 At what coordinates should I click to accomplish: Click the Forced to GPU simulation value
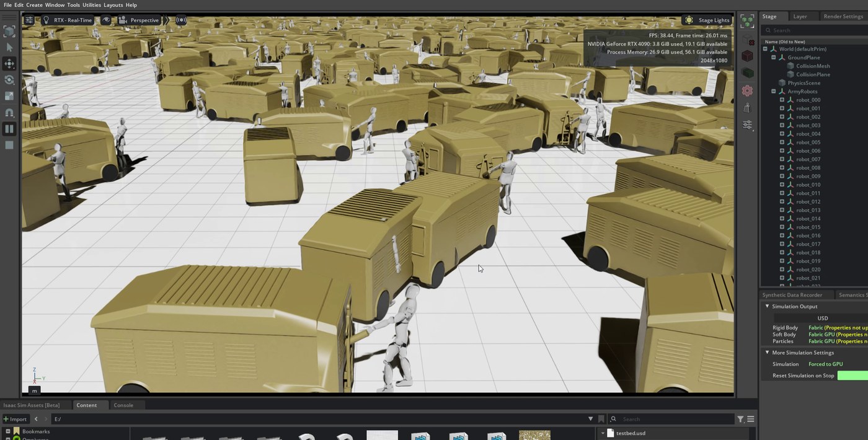(x=825, y=364)
